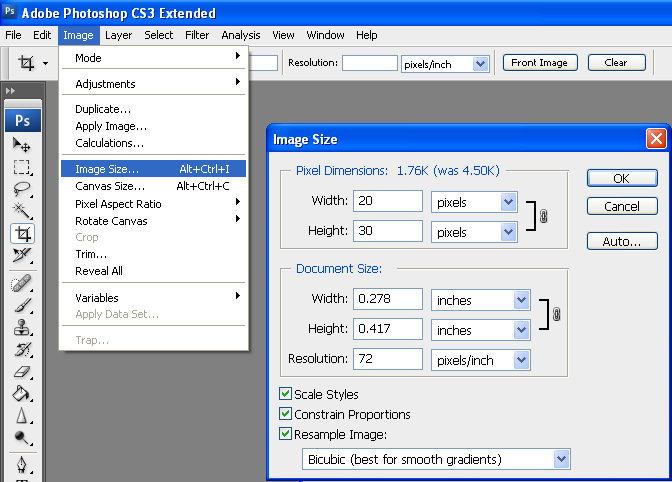Open Rotate Canvas submenu
672x482 pixels.
tap(153, 221)
